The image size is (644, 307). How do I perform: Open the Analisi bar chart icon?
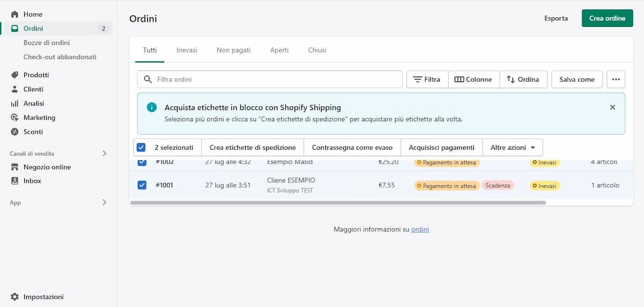14,104
